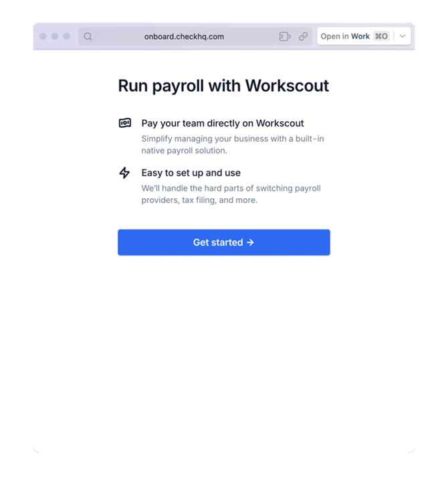This screenshot has height=496, width=448.
Task: Click the yellow minimize window dot
Action: tap(55, 36)
